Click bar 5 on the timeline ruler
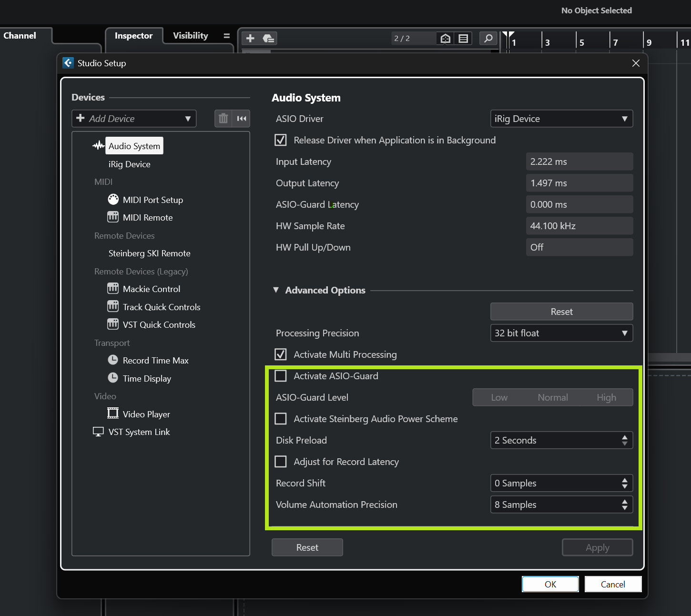This screenshot has width=691, height=616. [582, 42]
